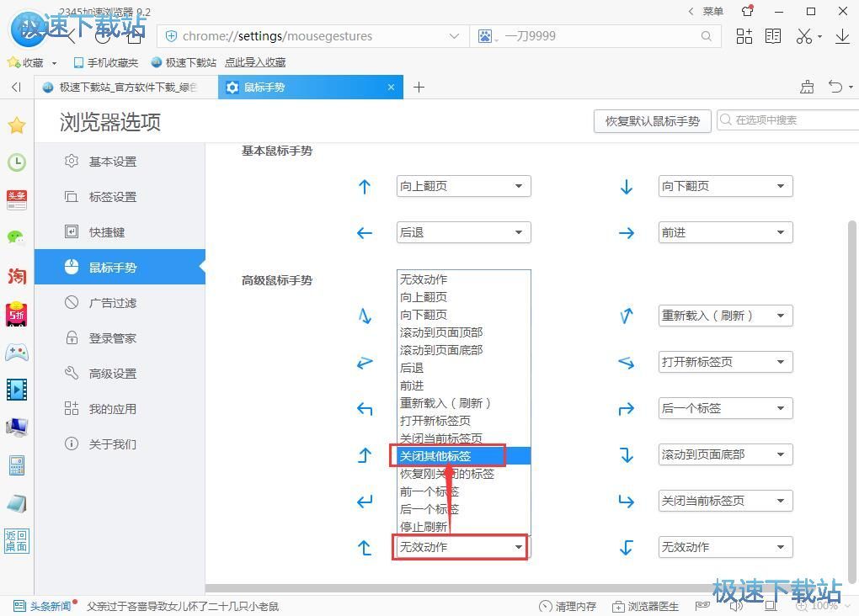Select 滚动到页面顶部 in the open list
The height and width of the screenshot is (616, 859).
(x=463, y=332)
